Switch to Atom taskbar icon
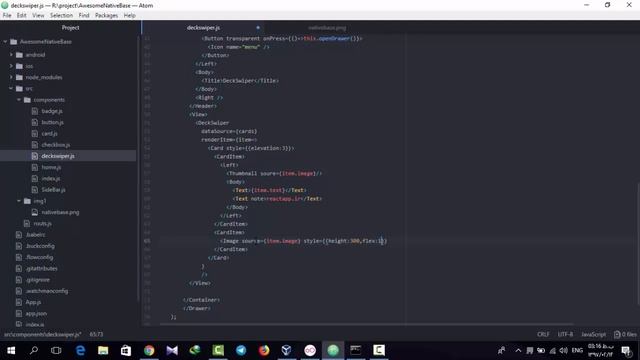The height and width of the screenshot is (360, 640). [x=333, y=350]
